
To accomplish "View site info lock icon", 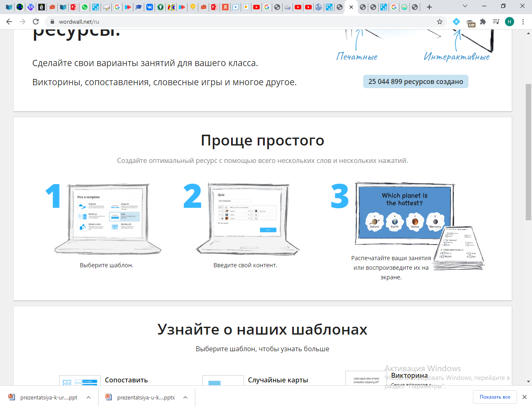I will click(52, 22).
